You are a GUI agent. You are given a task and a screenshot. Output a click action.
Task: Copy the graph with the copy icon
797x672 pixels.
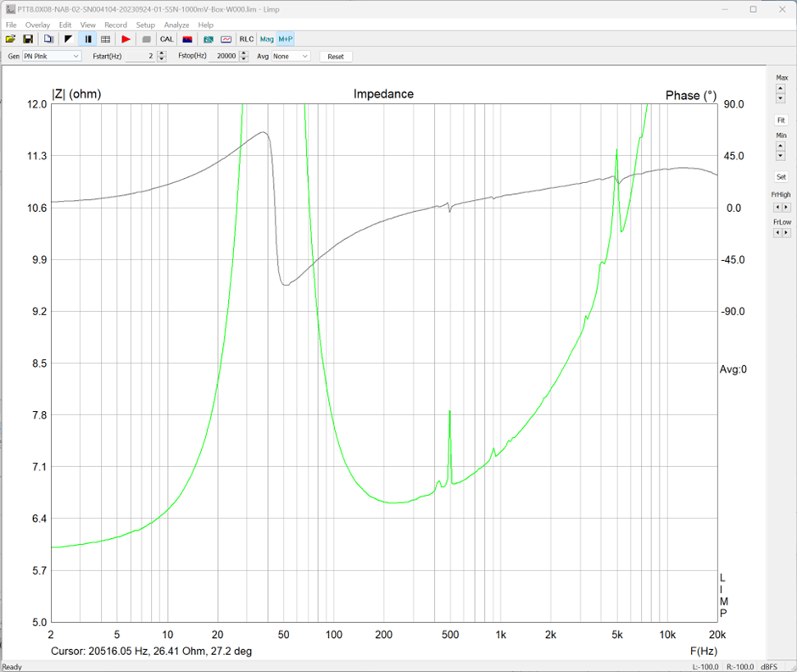(x=49, y=39)
